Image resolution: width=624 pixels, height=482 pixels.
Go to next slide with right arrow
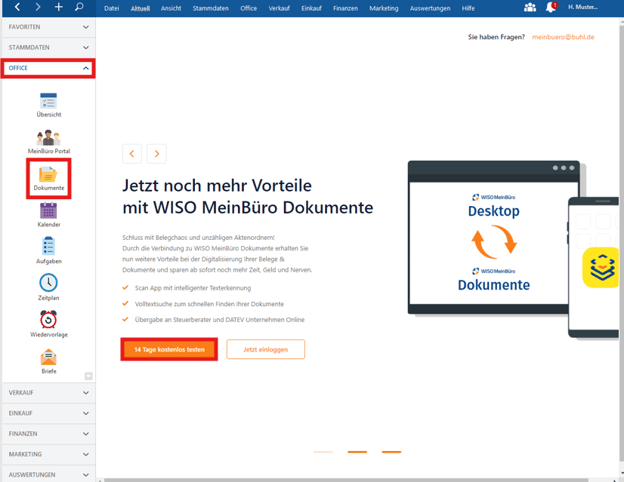click(156, 154)
